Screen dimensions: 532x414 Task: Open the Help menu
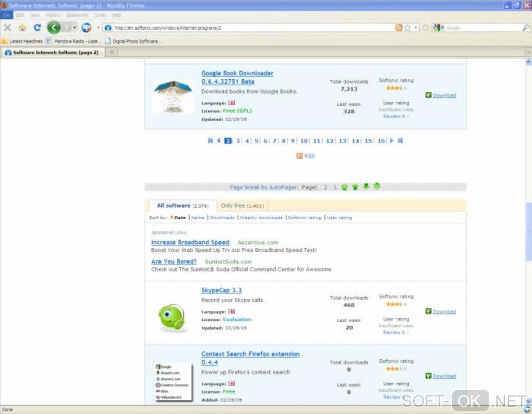click(x=116, y=15)
